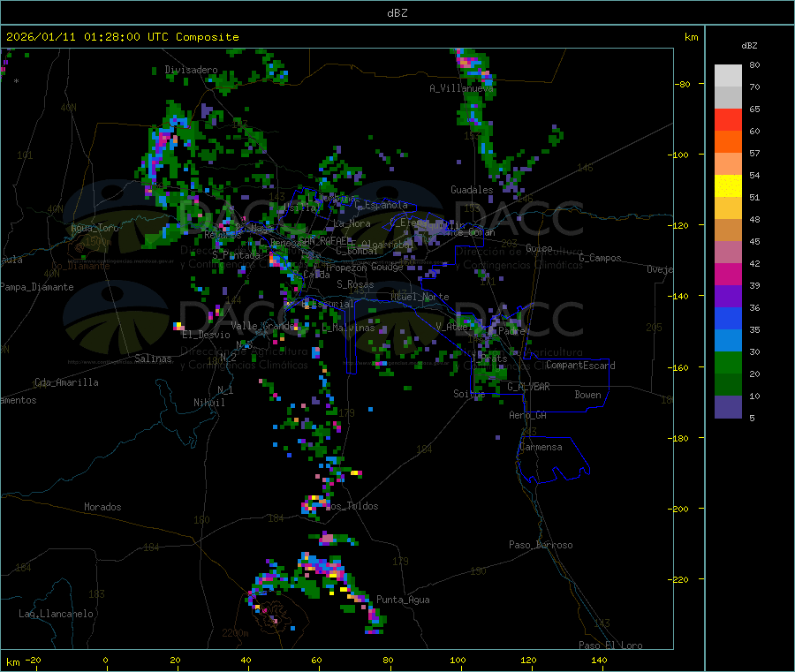Click the 2200m elevation contour label

coord(235,633)
